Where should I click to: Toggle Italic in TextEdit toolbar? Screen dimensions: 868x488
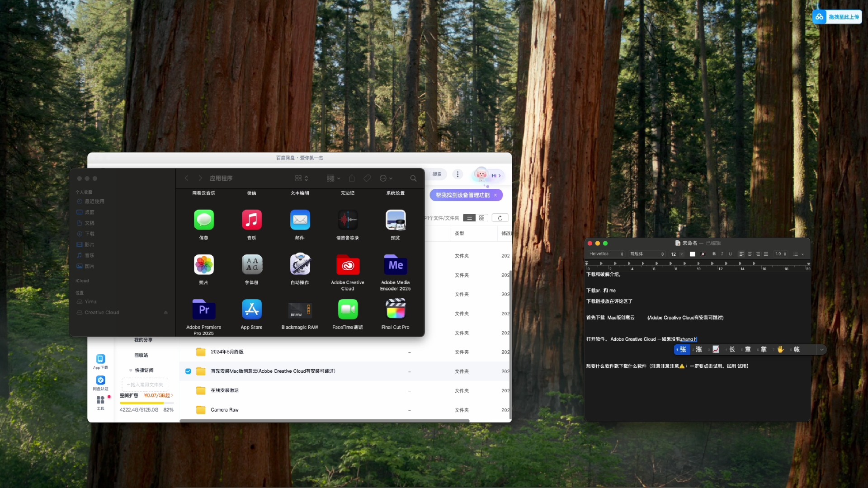click(722, 254)
